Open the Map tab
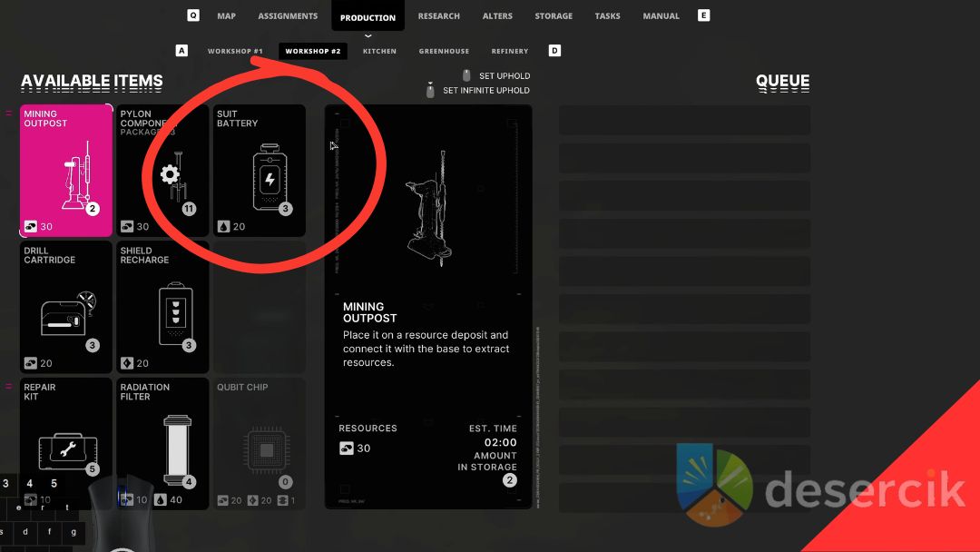980x552 pixels. [226, 16]
